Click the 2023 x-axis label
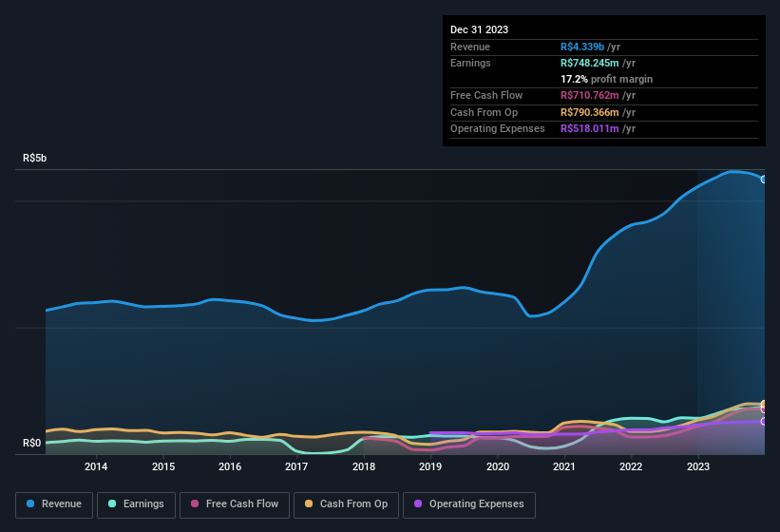This screenshot has width=780, height=532. [698, 466]
